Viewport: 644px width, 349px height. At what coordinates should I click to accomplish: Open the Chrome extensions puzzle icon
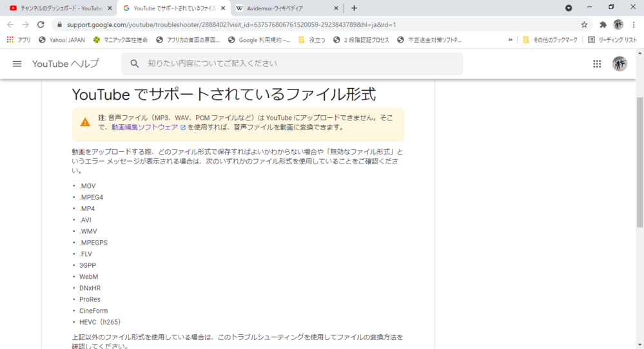603,24
